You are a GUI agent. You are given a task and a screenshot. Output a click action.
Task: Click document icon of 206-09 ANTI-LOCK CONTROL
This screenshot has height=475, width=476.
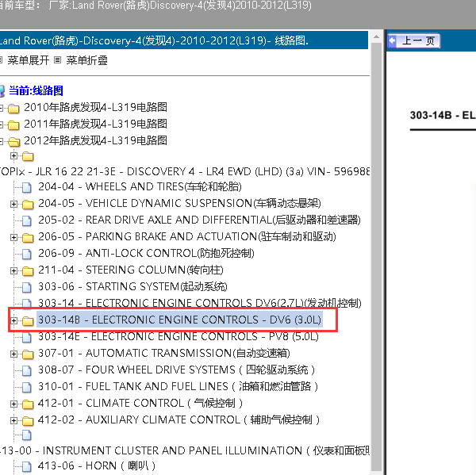(27, 255)
